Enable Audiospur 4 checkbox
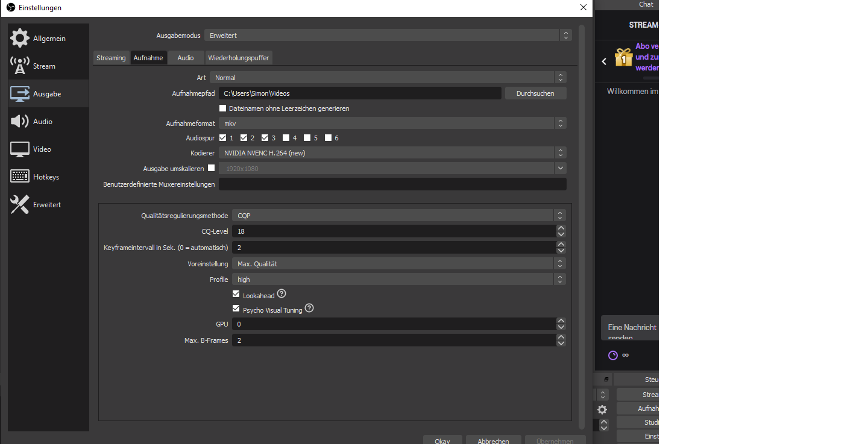The width and height of the screenshot is (868, 444). click(x=286, y=138)
